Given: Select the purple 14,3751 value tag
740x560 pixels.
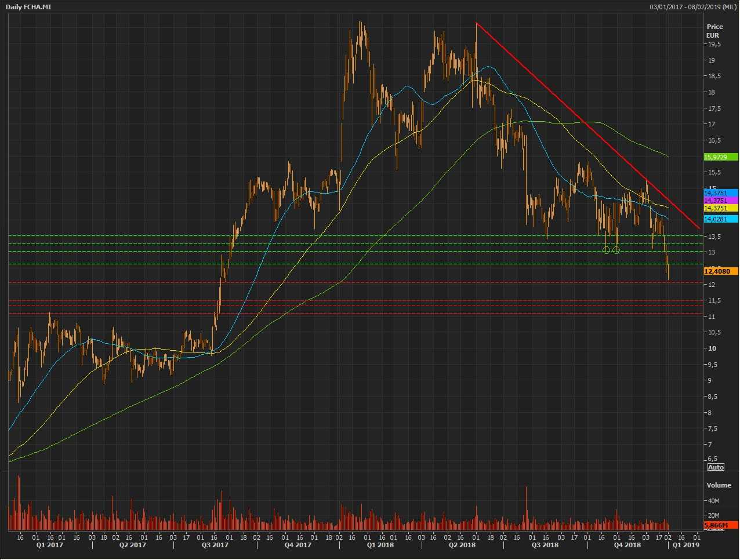Looking at the screenshot, I should coord(721,201).
